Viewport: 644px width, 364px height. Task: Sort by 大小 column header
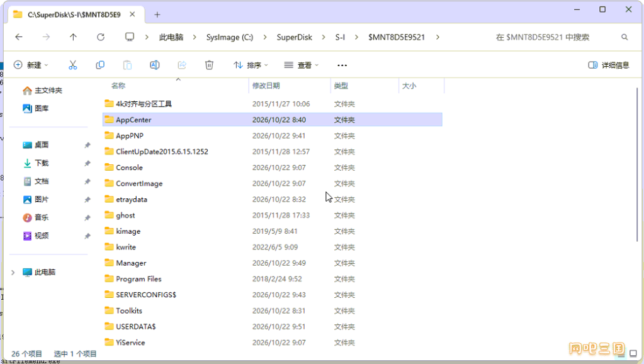coord(409,86)
